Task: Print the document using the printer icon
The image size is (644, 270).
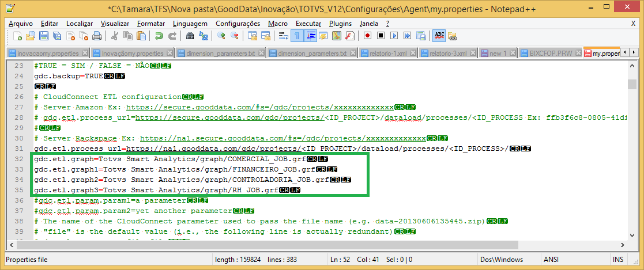Action: 97,36
